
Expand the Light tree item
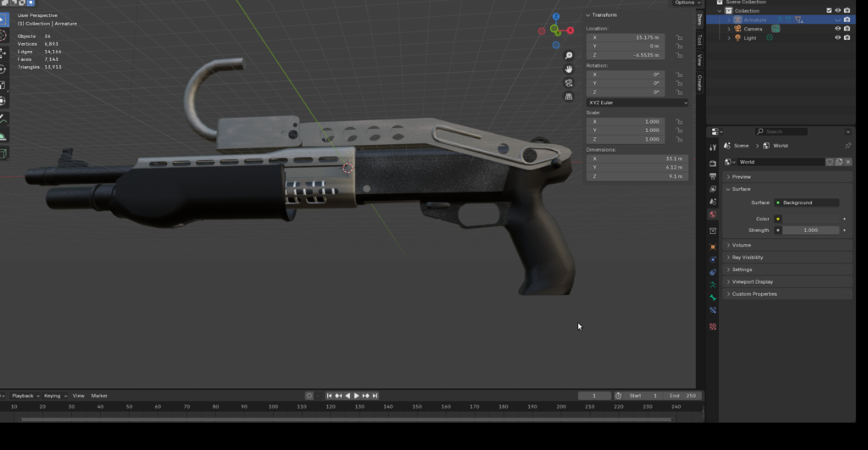pos(729,37)
